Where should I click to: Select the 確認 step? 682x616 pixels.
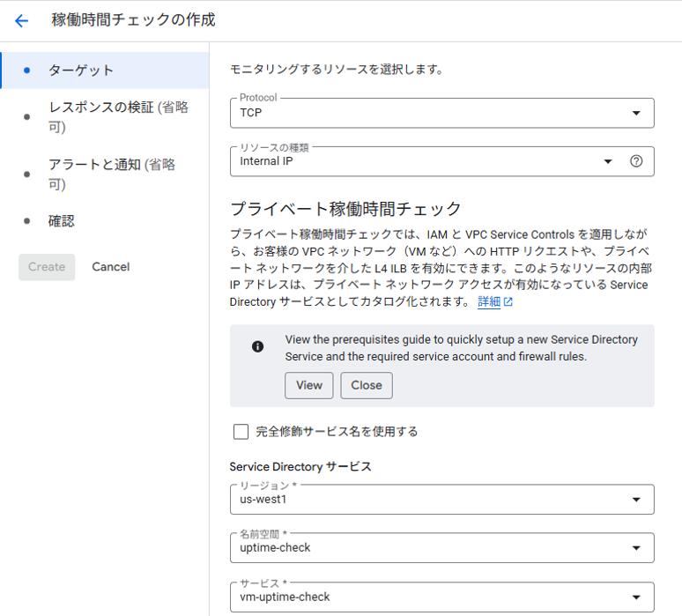(x=105, y=221)
